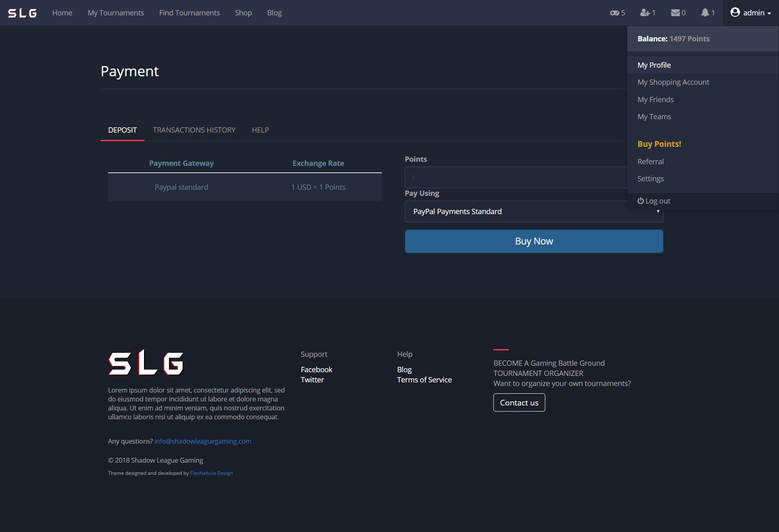The image size is (779, 532).
Task: Click the SLG logo in top navbar
Action: point(22,13)
